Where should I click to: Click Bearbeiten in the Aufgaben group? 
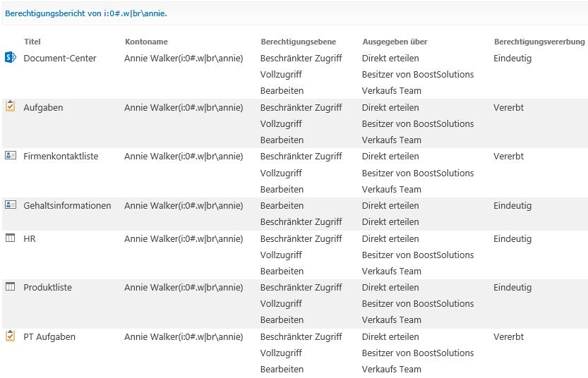282,140
